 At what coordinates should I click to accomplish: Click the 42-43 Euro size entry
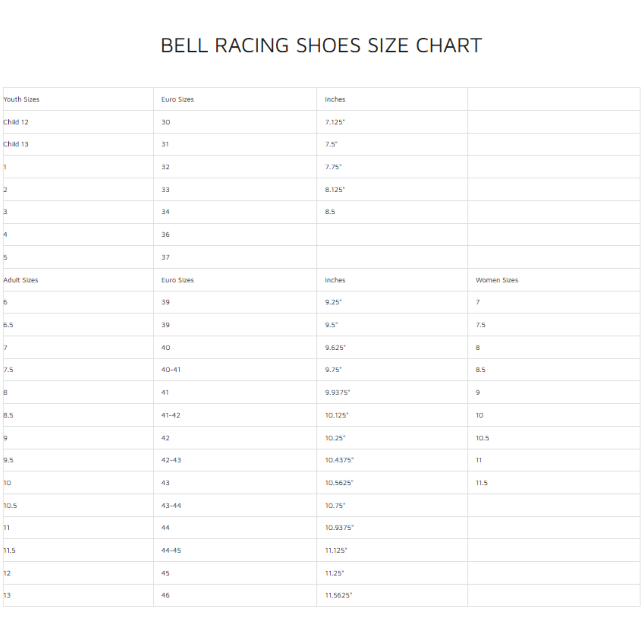[171, 460]
